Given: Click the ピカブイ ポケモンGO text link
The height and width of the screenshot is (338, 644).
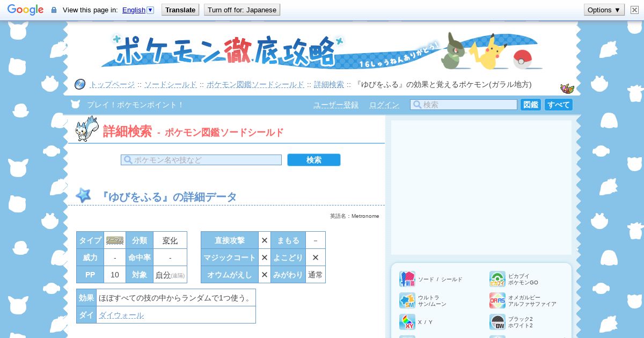Looking at the screenshot, I should coord(523,279).
